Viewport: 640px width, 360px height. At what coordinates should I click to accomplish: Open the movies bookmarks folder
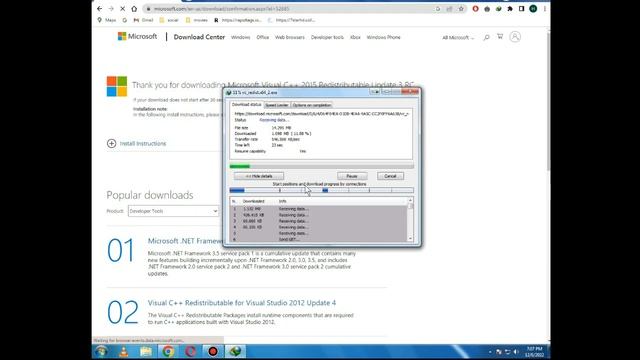click(x=197, y=20)
